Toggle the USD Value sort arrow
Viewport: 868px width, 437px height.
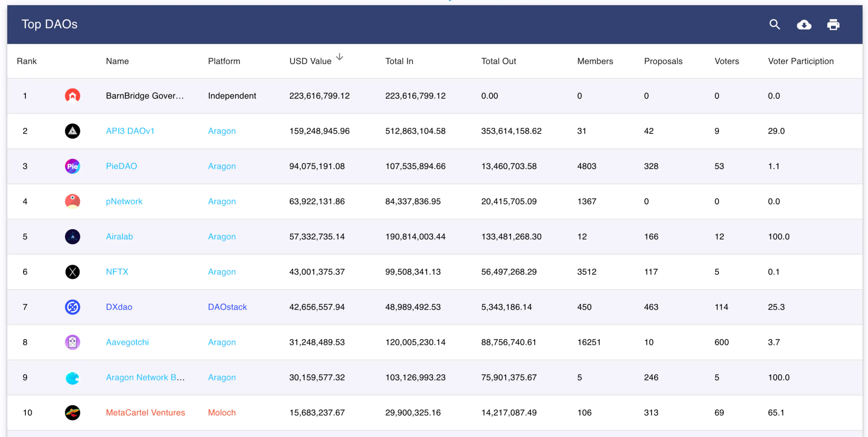coord(340,57)
